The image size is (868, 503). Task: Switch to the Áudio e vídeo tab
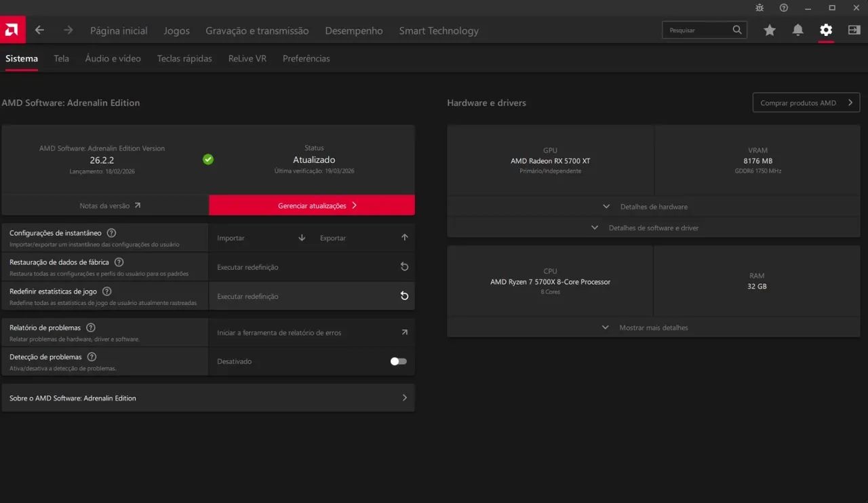click(x=113, y=59)
